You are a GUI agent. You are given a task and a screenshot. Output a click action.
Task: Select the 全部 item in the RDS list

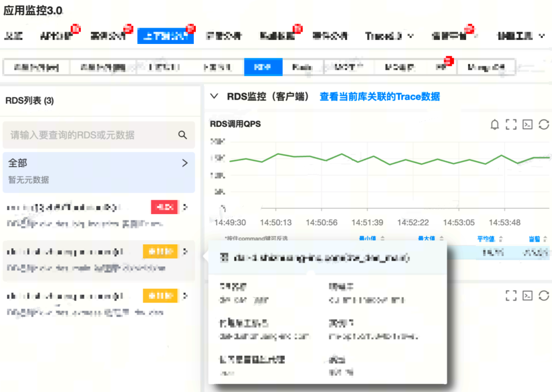click(99, 172)
